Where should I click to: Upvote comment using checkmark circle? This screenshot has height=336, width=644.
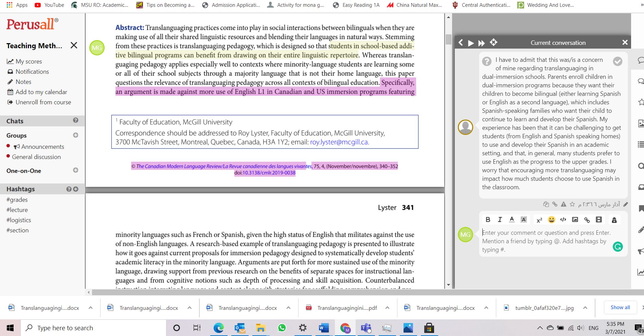click(618, 61)
